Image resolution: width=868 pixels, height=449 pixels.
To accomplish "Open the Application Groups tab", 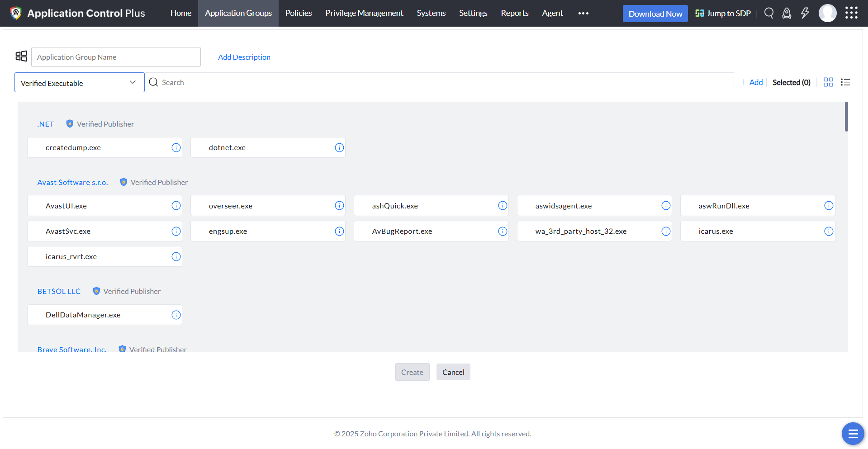I will 238,13.
